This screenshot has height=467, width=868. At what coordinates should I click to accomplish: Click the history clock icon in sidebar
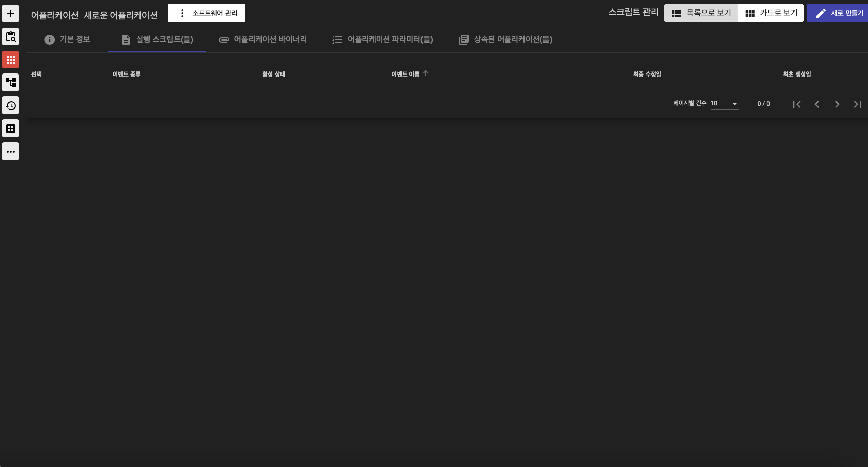pyautogui.click(x=10, y=105)
